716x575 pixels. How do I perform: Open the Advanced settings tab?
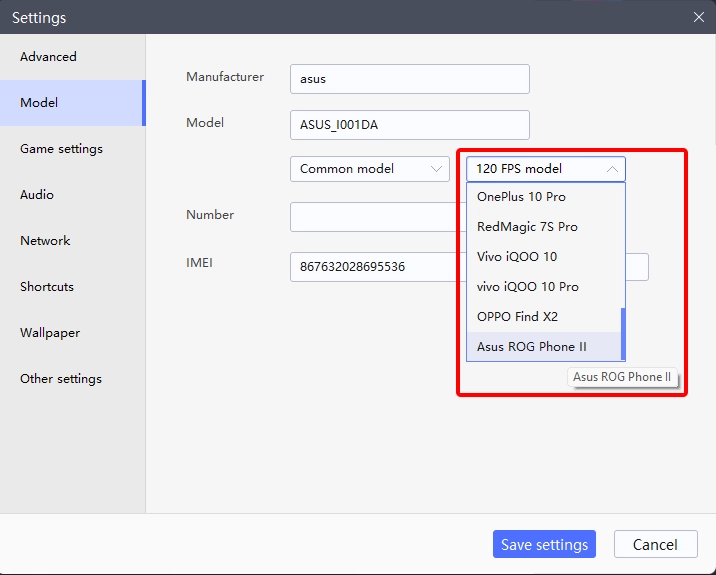click(x=73, y=57)
